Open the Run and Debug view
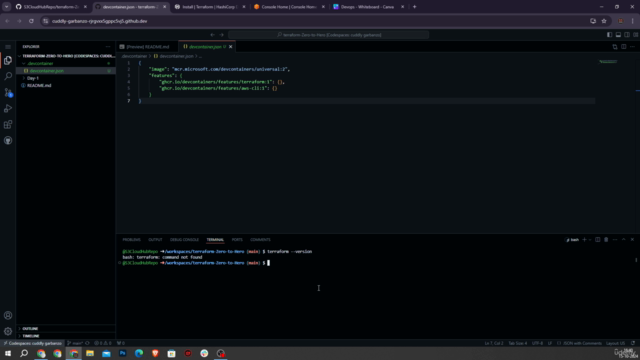 click(x=8, y=109)
